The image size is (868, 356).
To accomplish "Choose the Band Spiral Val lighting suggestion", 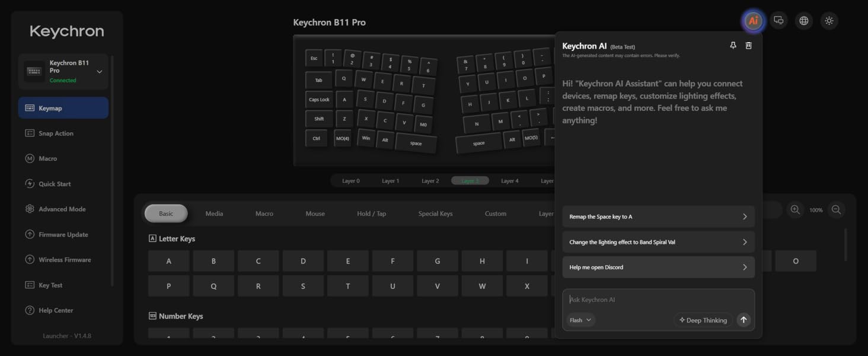I will pos(658,242).
